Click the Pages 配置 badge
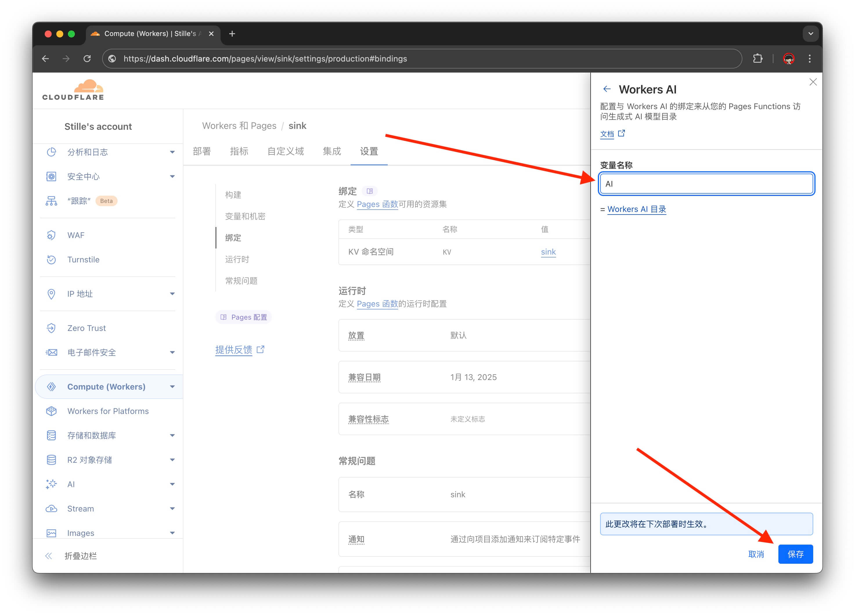 pyautogui.click(x=243, y=317)
